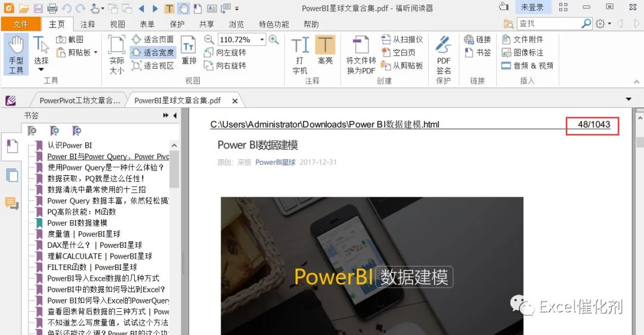Switch to the Protect (保护) ribbon tab
Image resolution: width=644 pixels, height=335 pixels.
[177, 24]
